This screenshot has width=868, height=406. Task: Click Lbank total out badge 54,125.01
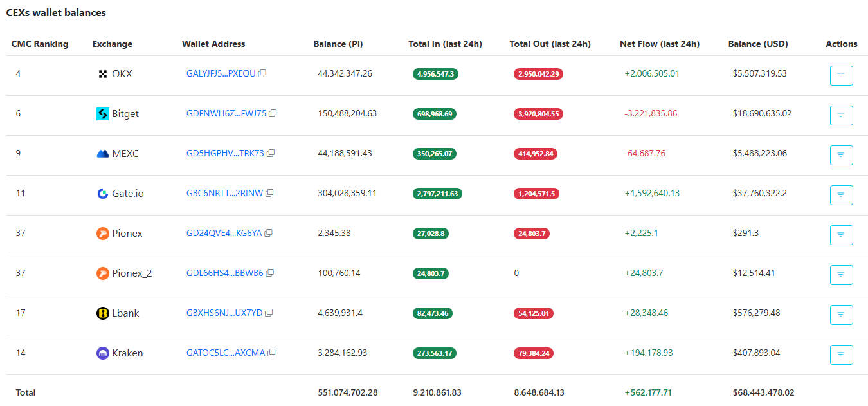534,313
